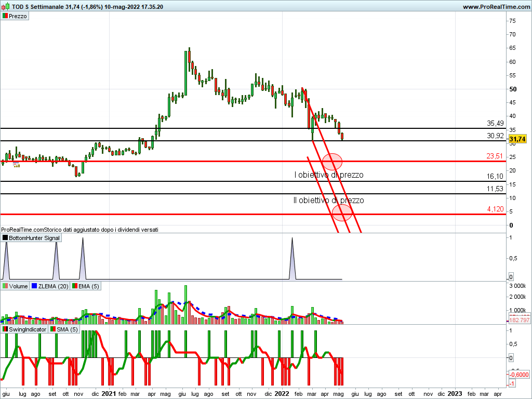532x399 pixels.
Task: Click the red 23,51 price level label
Action: [x=495, y=155]
